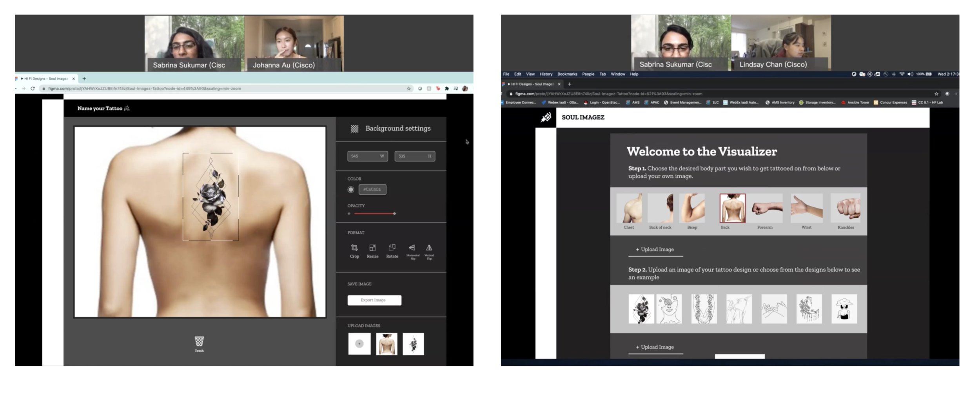Open the History menu

[546, 74]
